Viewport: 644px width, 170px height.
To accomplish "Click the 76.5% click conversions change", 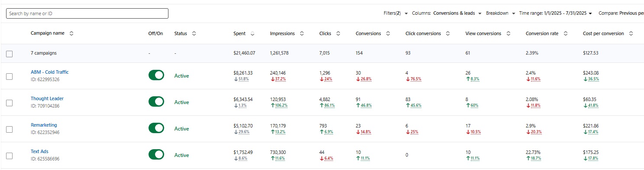I will (x=414, y=79).
